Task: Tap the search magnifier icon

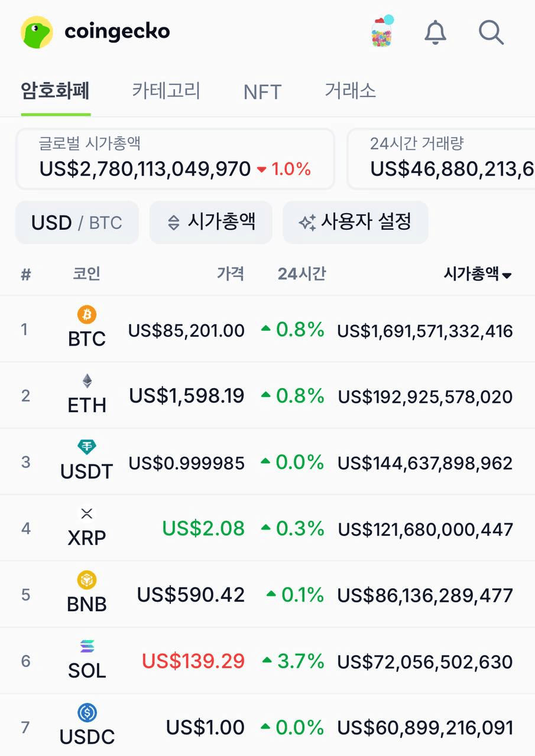Action: [x=491, y=32]
